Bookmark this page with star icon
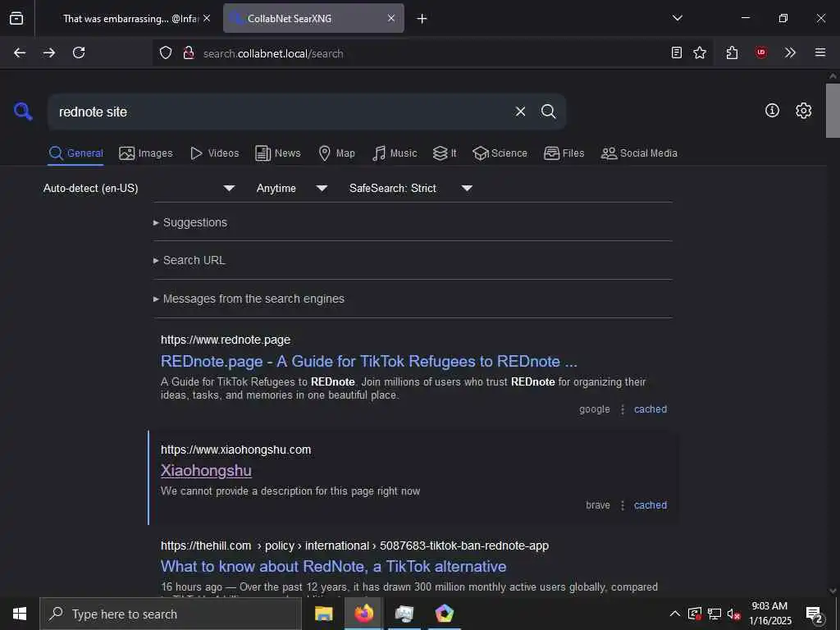 point(700,52)
